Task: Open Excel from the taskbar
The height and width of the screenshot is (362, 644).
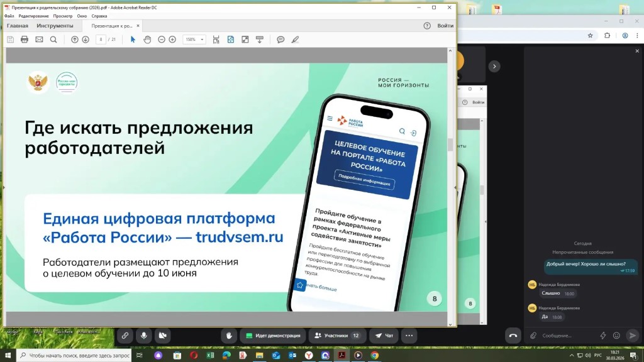Action: (x=210, y=355)
